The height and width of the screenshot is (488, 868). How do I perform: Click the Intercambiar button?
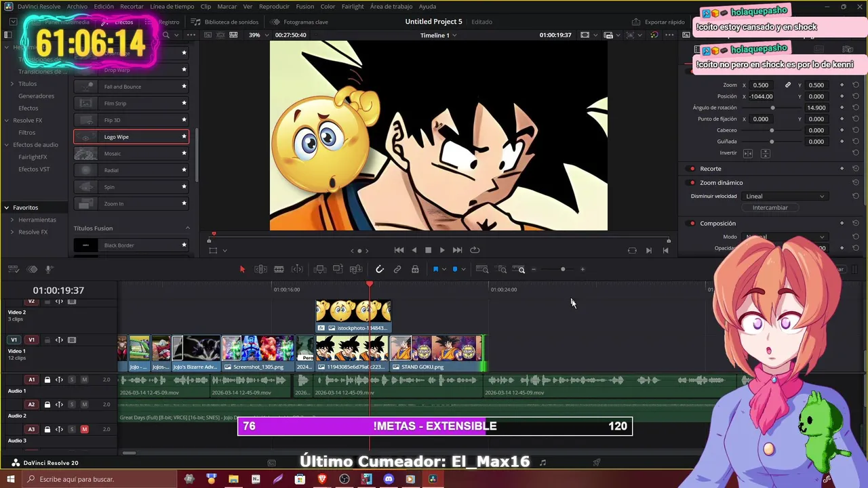pyautogui.click(x=770, y=208)
